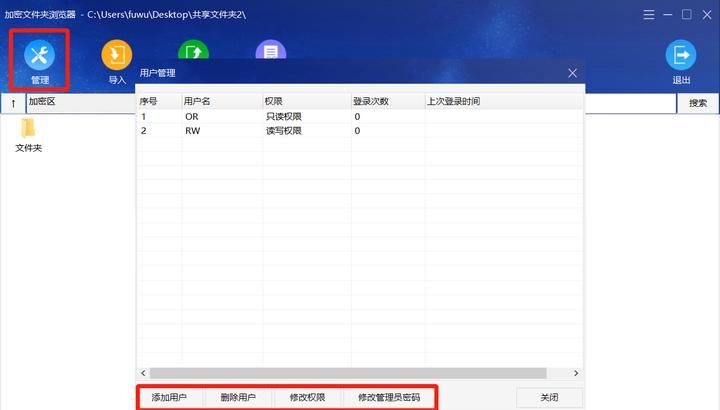Click the horizontal scrollbar right arrow
The width and height of the screenshot is (720, 410).
(x=576, y=373)
